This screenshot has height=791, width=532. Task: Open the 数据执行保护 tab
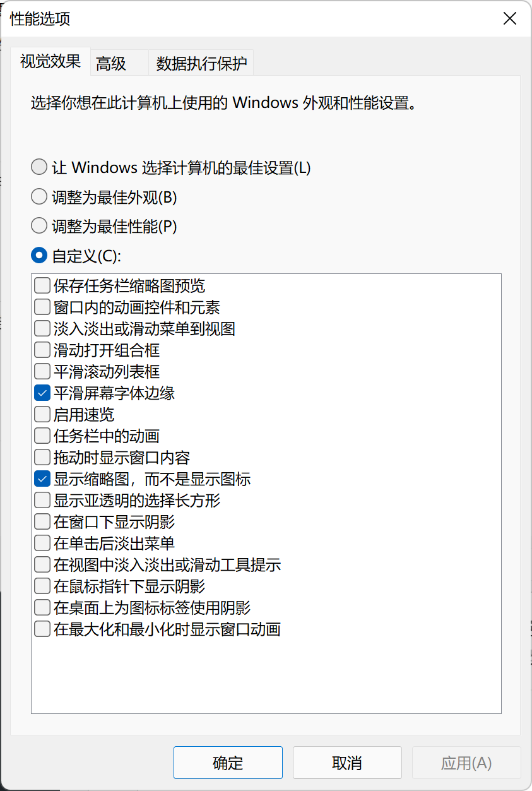pyautogui.click(x=201, y=64)
